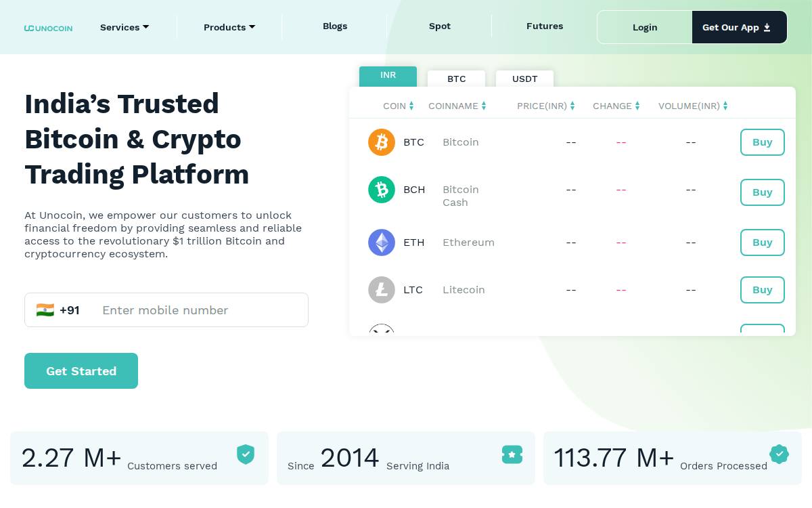This screenshot has width=812, height=508.
Task: Open the +91 country code selector
Action: click(58, 310)
